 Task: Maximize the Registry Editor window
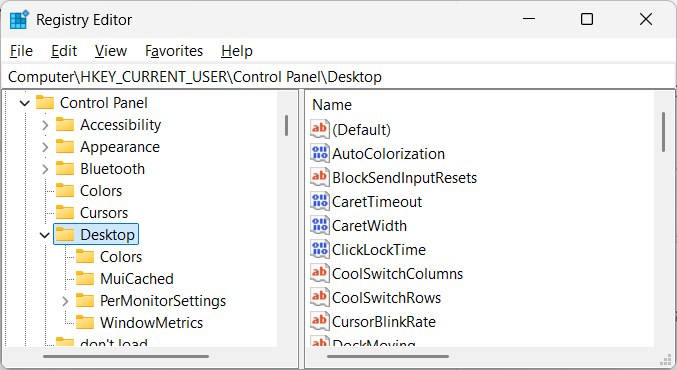pos(587,19)
